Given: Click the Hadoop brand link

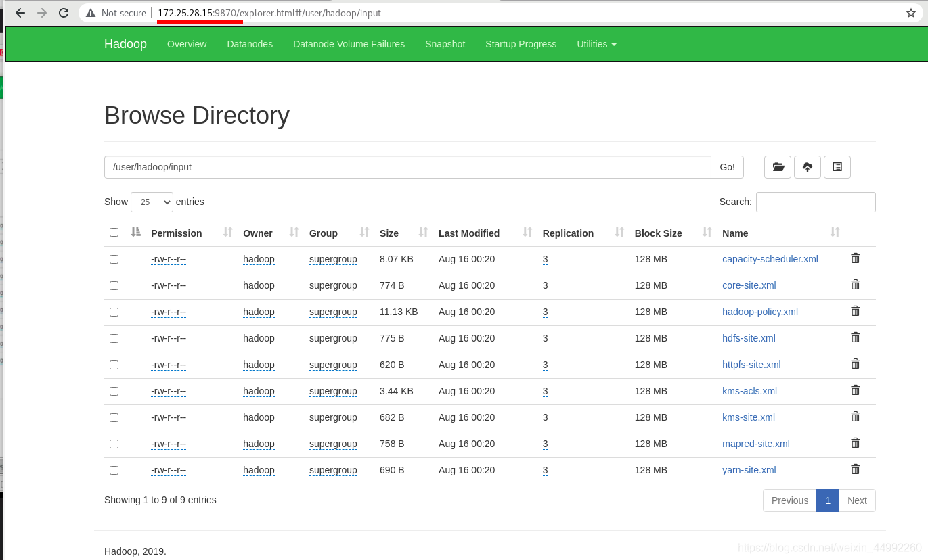Looking at the screenshot, I should click(x=125, y=44).
